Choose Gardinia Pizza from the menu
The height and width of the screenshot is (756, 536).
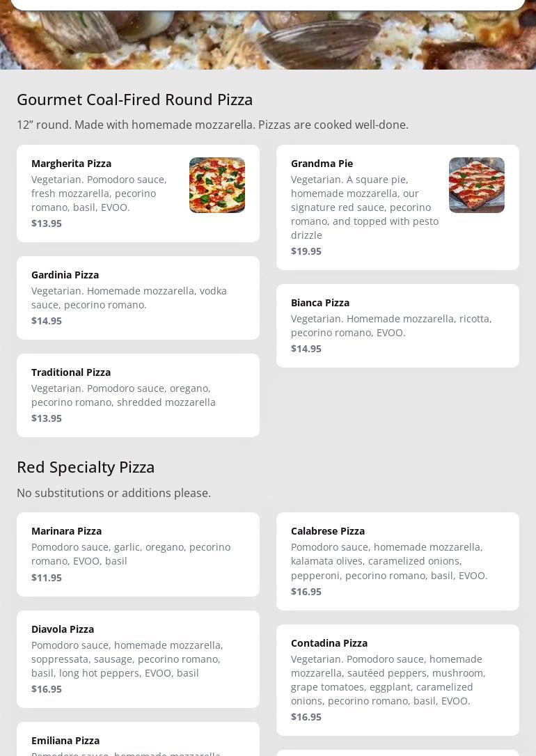click(x=65, y=275)
